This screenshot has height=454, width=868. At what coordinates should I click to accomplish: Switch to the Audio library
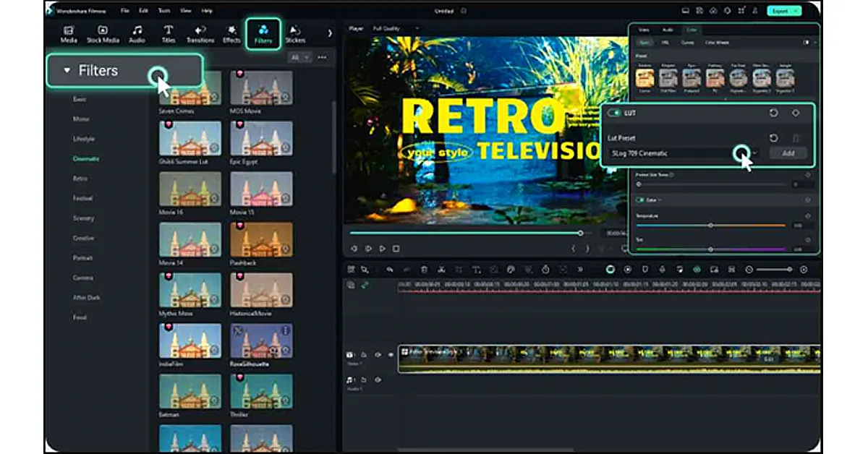(x=137, y=34)
